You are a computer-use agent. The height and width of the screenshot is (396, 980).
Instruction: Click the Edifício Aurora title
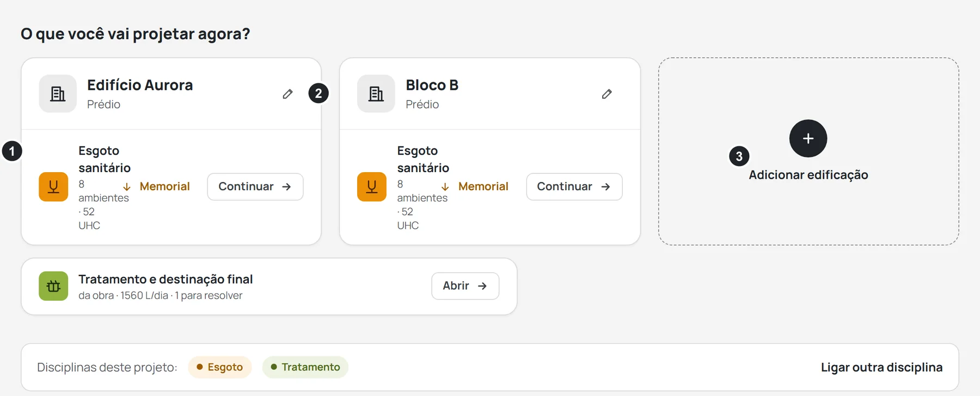pyautogui.click(x=140, y=85)
